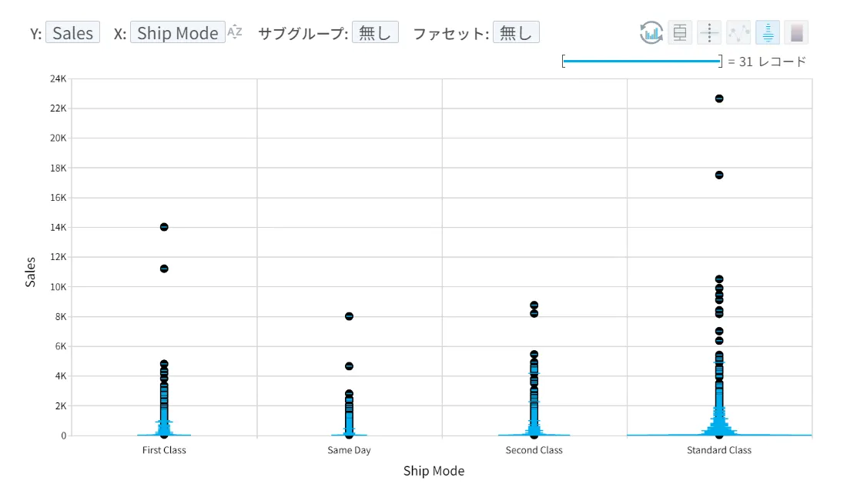Toggle the dot plot points icon

point(709,33)
